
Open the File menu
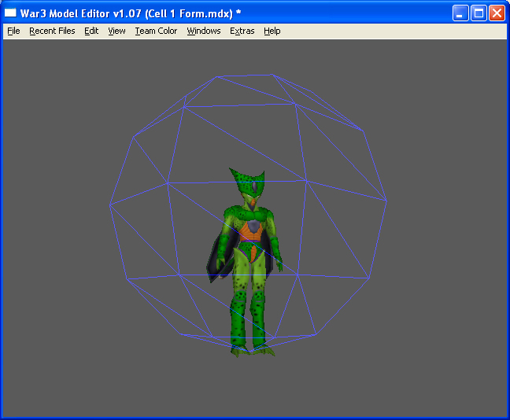(13, 31)
